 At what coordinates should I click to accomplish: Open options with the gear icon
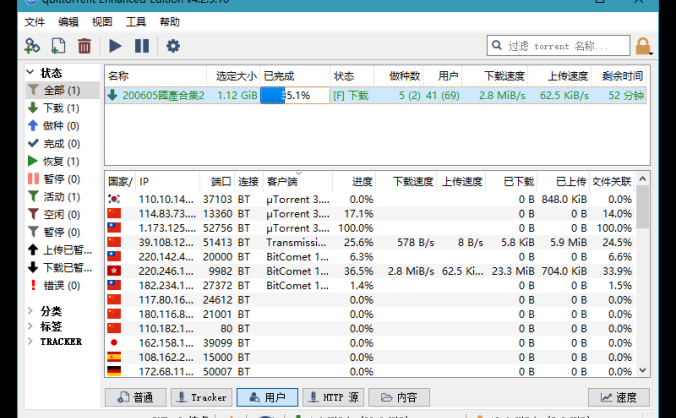(173, 46)
